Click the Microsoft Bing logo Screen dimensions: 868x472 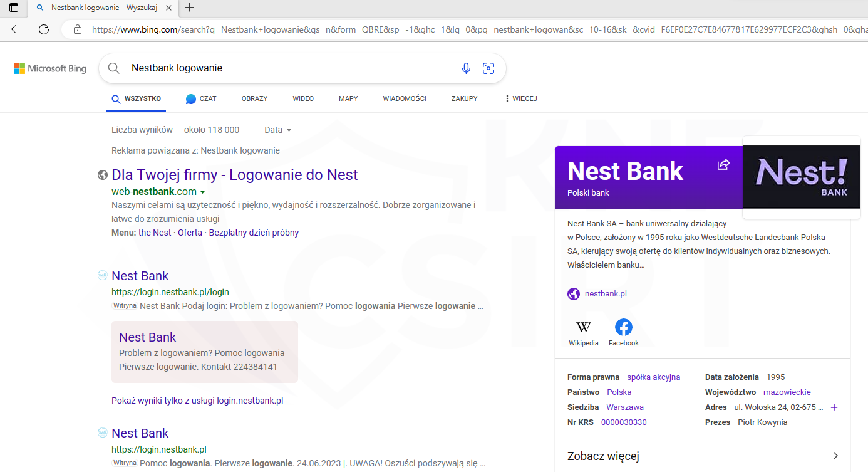click(50, 68)
